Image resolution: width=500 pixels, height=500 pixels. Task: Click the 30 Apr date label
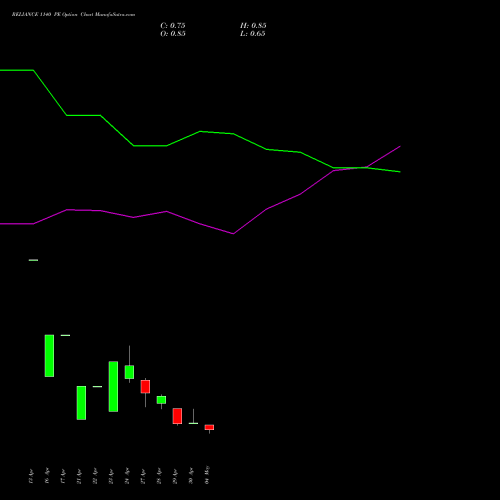(x=191, y=475)
